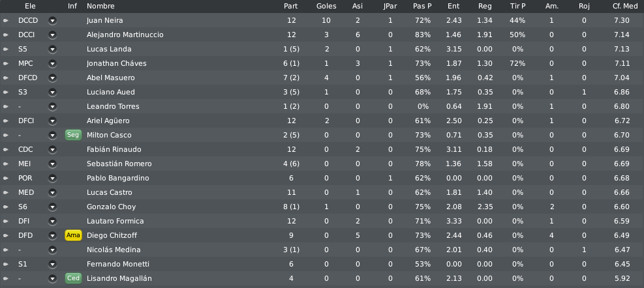644x288 pixels.
Task: Click the row arrow icon for Fabián Rinaudo
Action: click(6, 150)
